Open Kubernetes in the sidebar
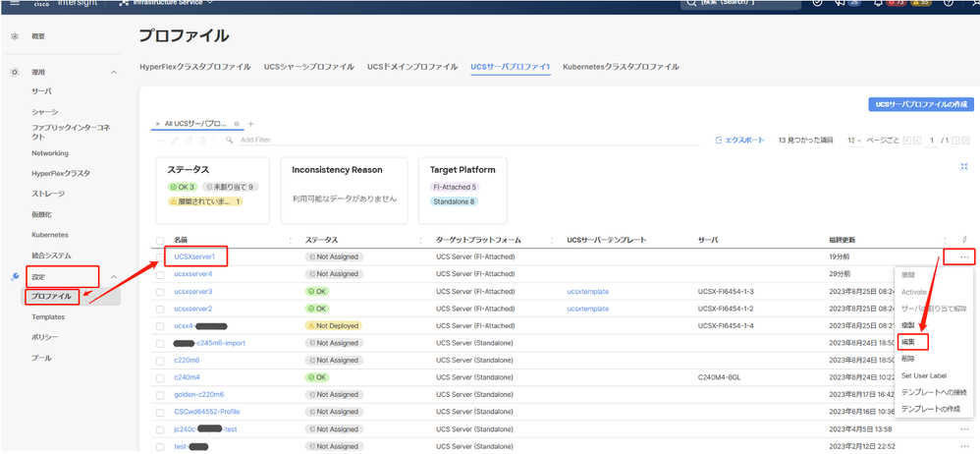 coord(50,235)
